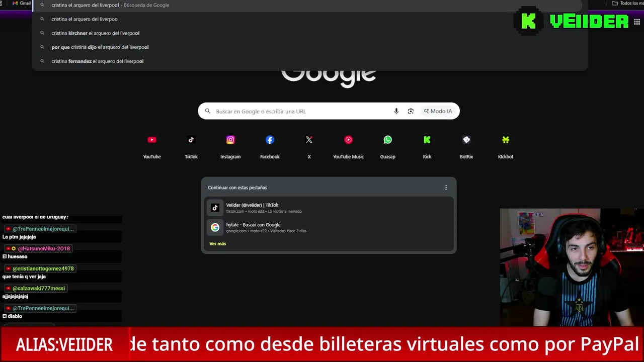
Task: Open the Gmail bookmark
Action: click(x=21, y=3)
